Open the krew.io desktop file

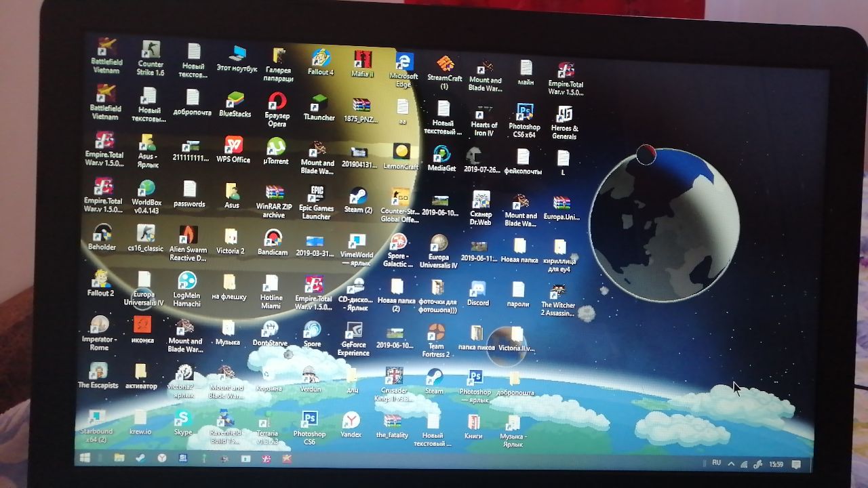[140, 423]
